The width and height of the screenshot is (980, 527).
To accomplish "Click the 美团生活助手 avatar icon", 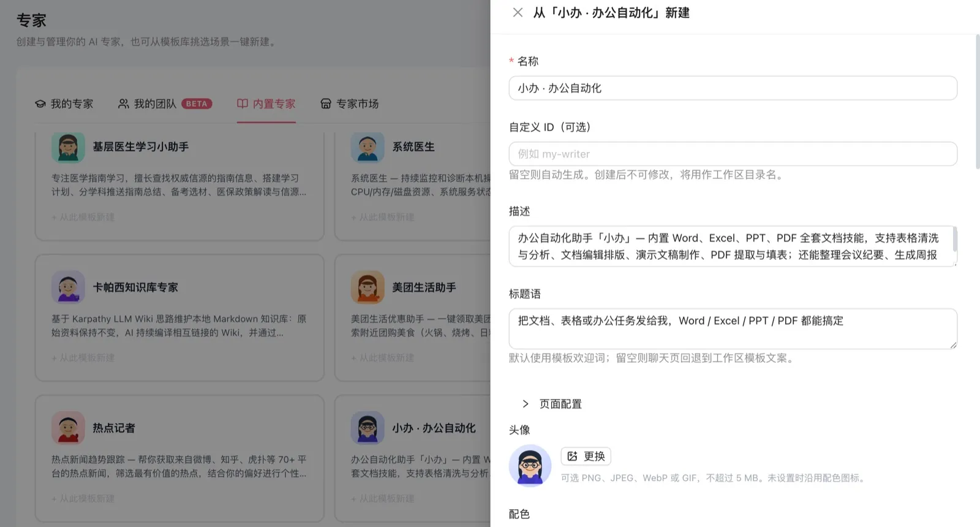I will point(367,287).
